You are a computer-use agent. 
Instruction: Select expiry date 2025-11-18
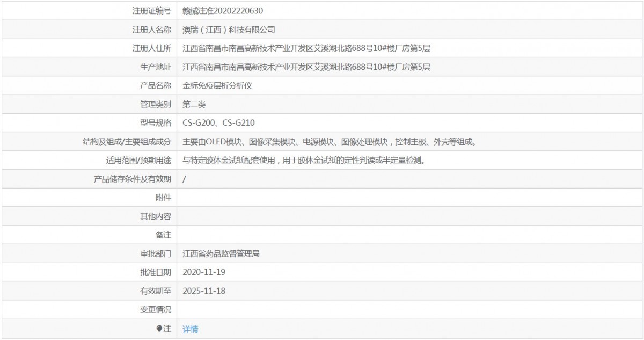point(204,291)
